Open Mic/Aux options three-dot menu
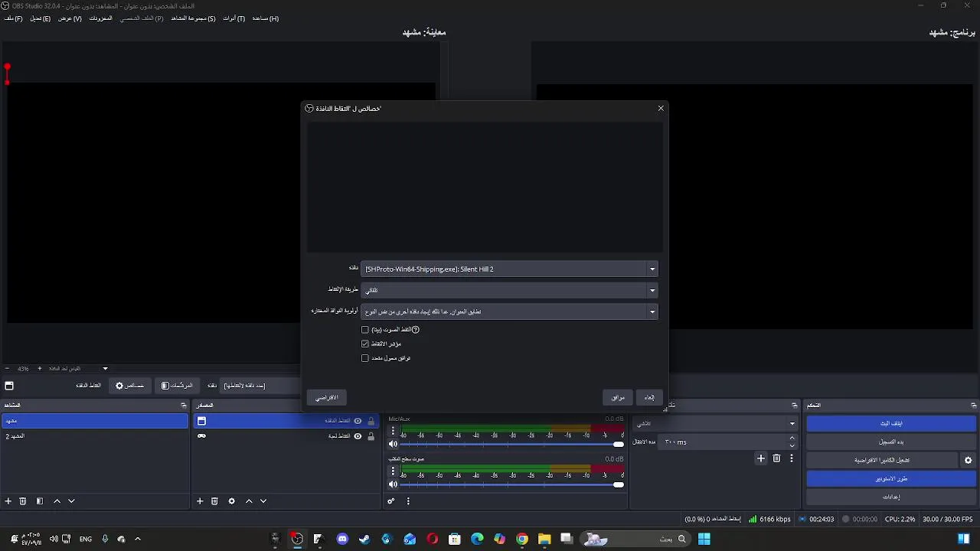 click(393, 431)
